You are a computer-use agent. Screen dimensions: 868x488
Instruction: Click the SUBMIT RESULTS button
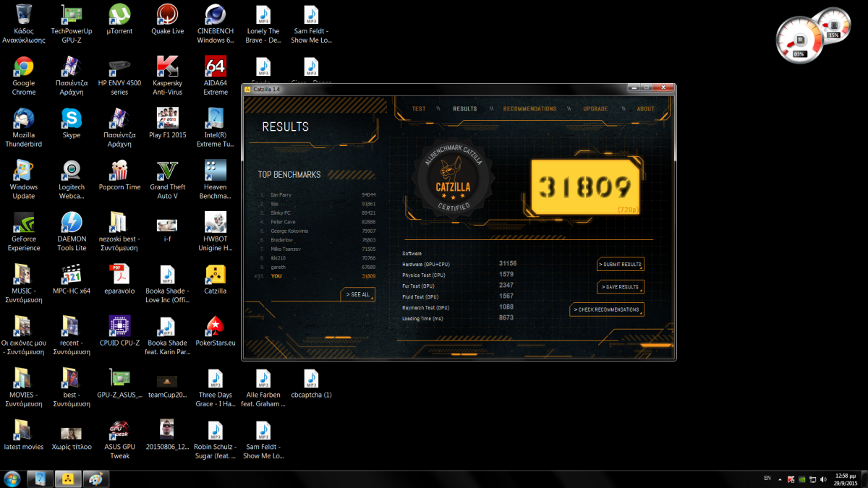(x=621, y=265)
